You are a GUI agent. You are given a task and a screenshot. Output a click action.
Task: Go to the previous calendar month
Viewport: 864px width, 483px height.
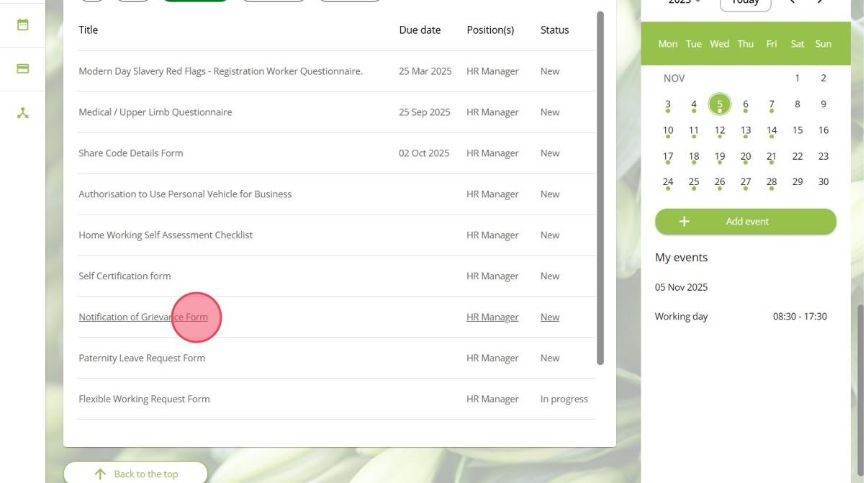pyautogui.click(x=792, y=2)
